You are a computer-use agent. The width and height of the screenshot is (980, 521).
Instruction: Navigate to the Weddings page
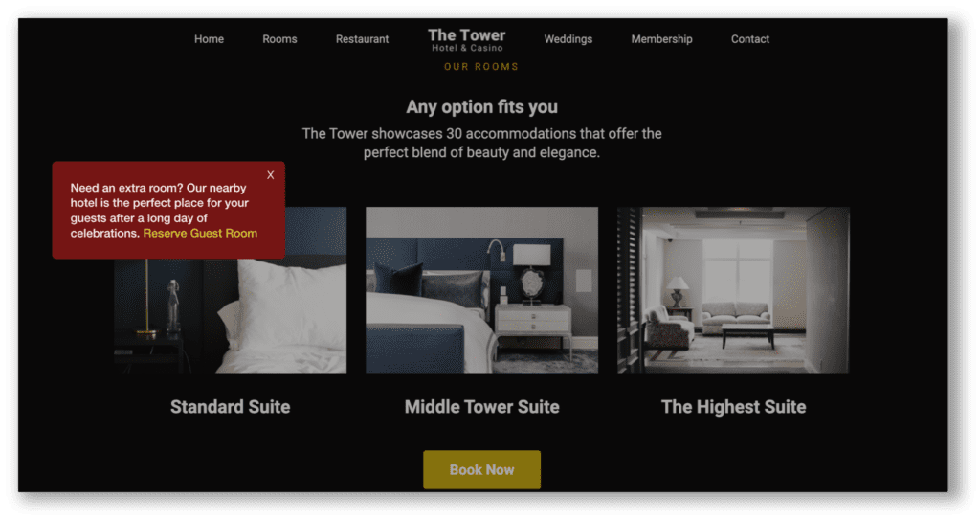coord(568,38)
